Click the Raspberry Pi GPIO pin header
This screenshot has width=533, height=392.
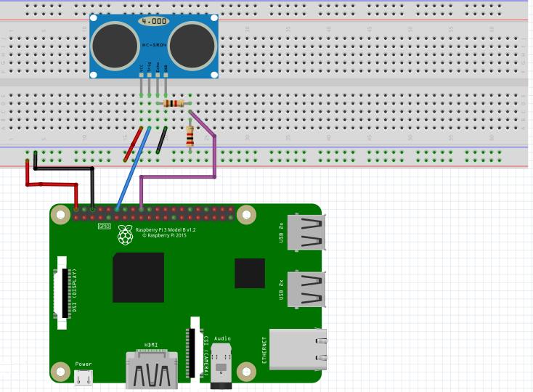pyautogui.click(x=153, y=213)
